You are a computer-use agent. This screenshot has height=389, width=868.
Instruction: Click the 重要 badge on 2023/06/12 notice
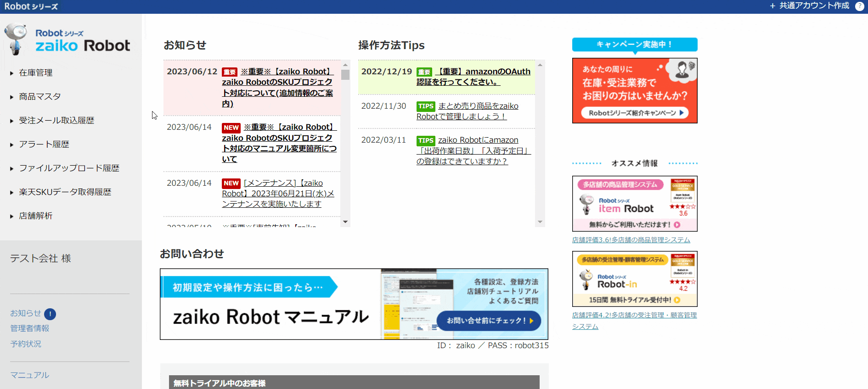(x=229, y=72)
